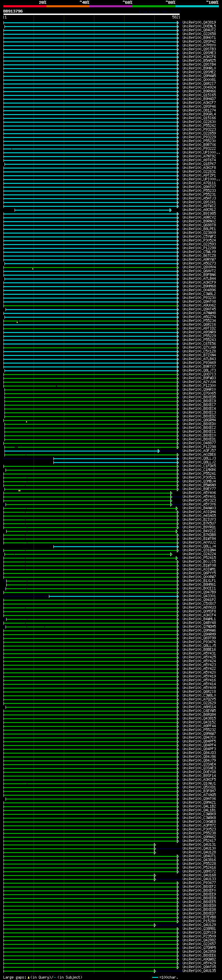Select hit UniRef100_Q4U131
The height and width of the screenshot is (980, 222).
click(x=199, y=845)
